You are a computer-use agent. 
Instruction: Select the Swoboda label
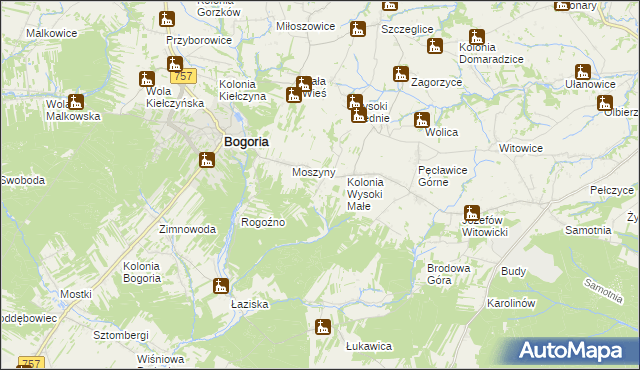click(x=23, y=180)
